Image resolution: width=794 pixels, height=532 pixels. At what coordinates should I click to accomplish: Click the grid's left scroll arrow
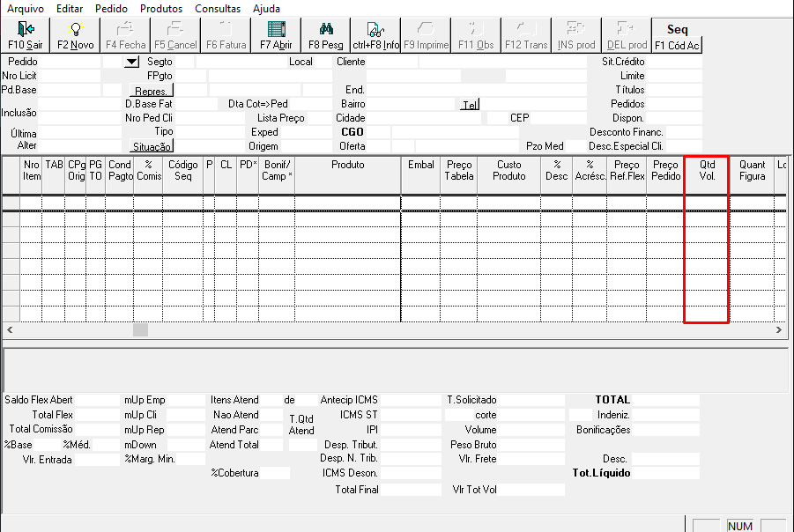(10, 330)
